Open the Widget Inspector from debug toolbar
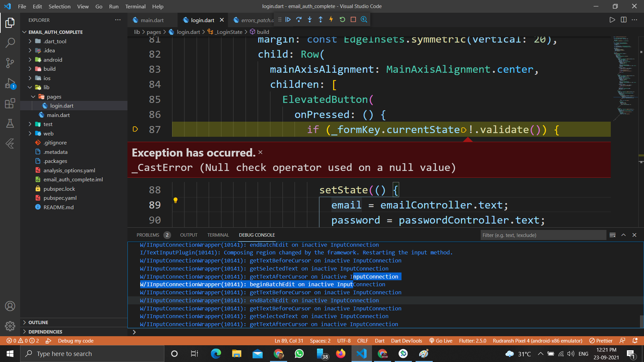Screen dimensions: 644x362 click(x=364, y=19)
